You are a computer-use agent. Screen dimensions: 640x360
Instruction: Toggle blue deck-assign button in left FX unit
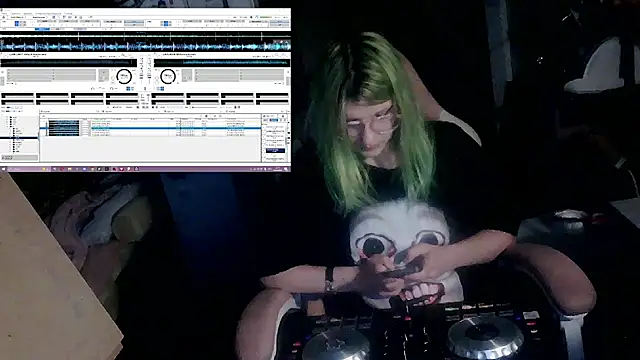click(17, 24)
